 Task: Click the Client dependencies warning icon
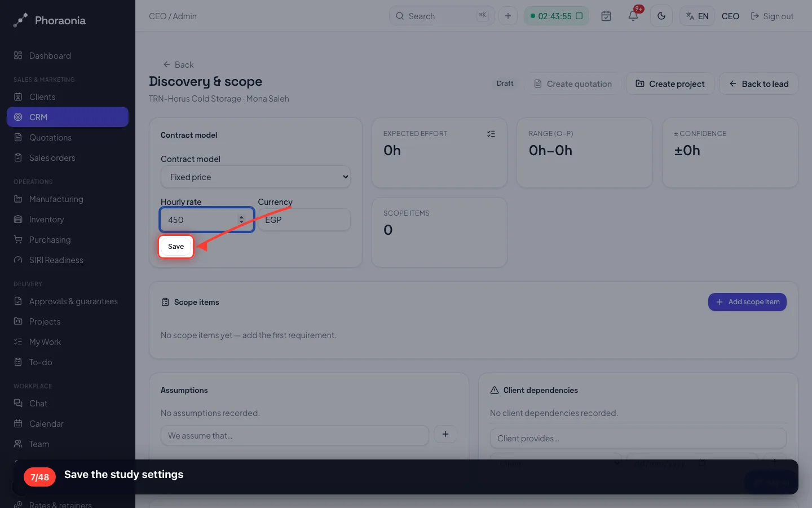coord(495,390)
